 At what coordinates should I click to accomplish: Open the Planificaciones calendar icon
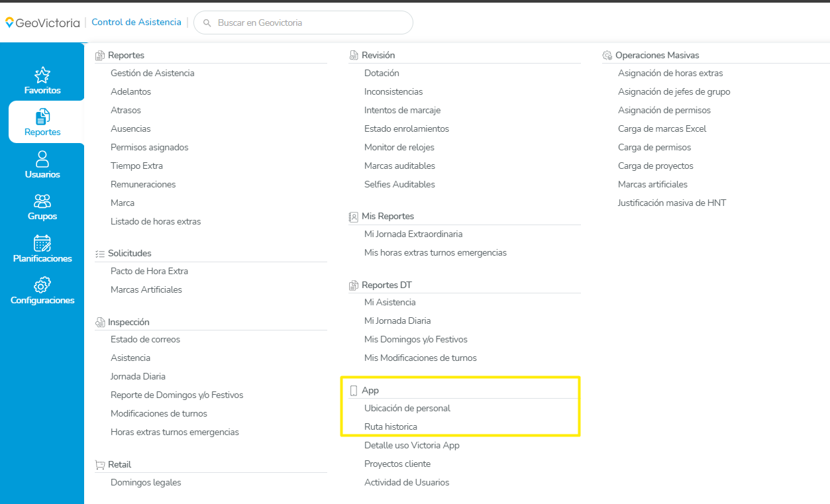pyautogui.click(x=42, y=243)
